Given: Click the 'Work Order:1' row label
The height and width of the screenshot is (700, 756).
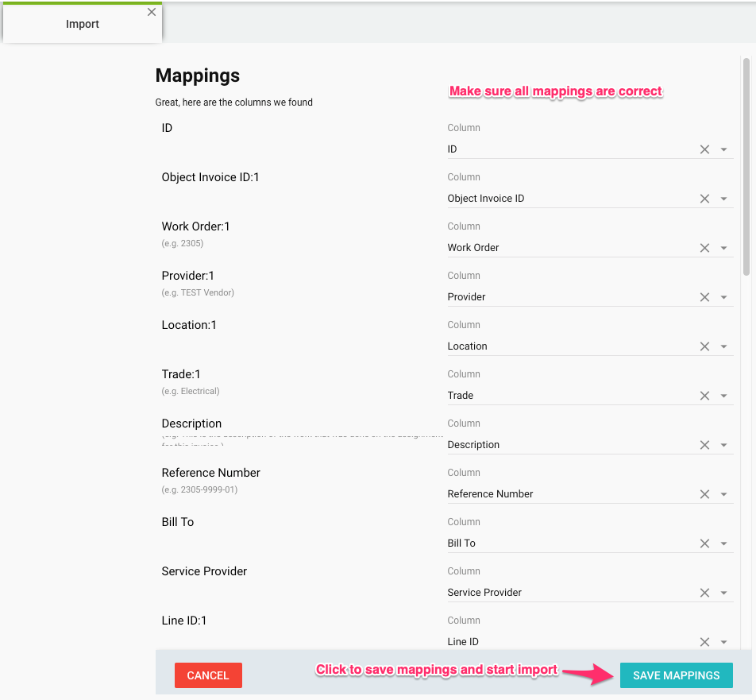Looking at the screenshot, I should pos(195,226).
